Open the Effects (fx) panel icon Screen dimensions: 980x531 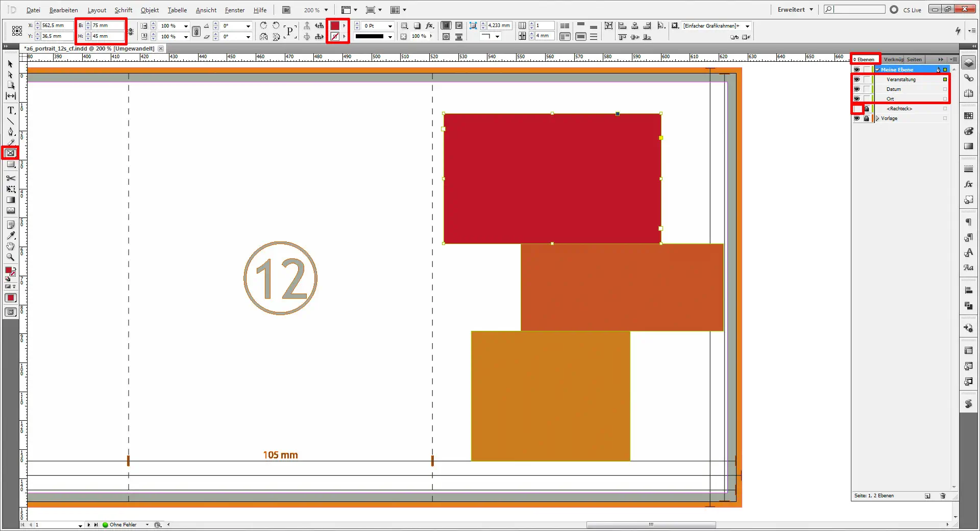click(968, 184)
